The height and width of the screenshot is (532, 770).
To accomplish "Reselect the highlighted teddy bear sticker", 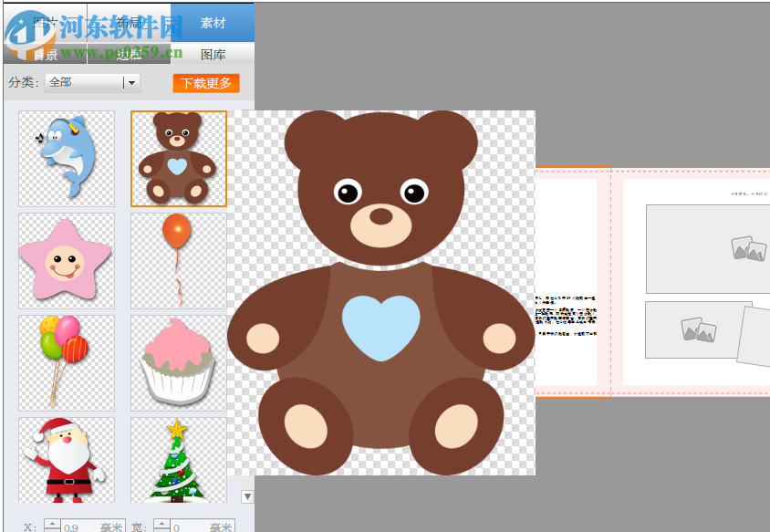I will click(178, 157).
